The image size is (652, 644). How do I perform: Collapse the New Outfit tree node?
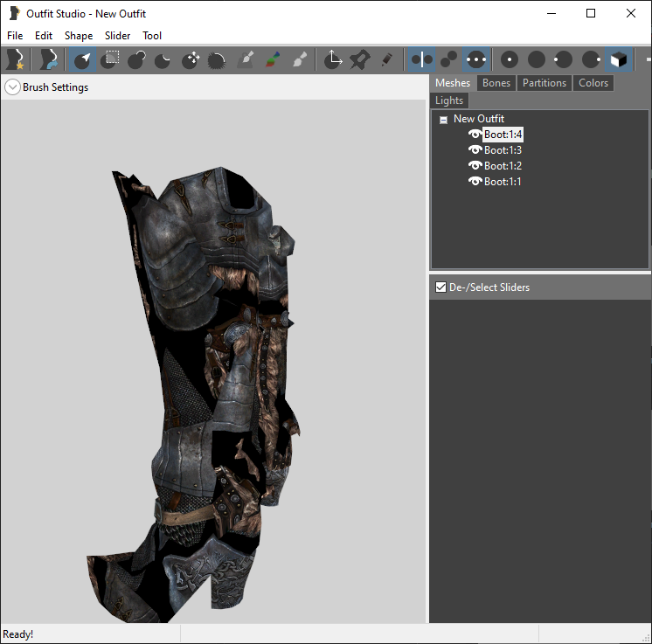tap(443, 120)
